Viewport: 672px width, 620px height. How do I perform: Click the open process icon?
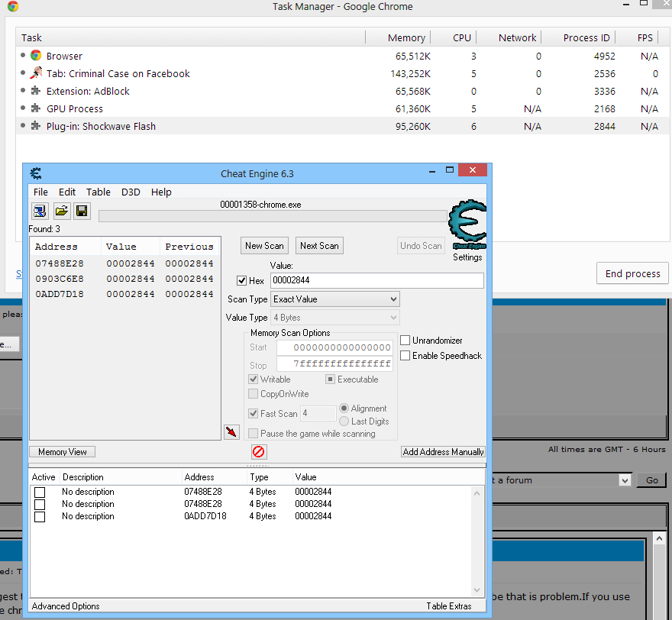40,212
